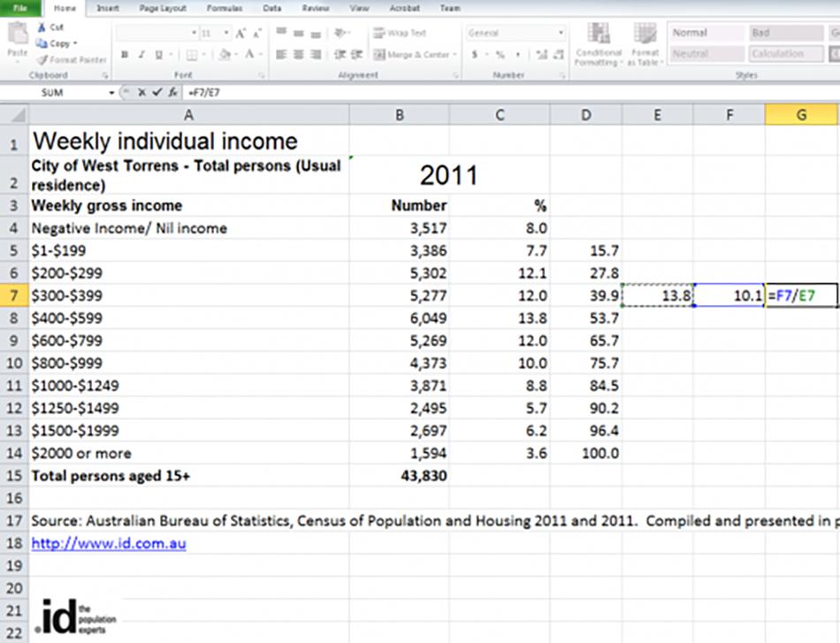This screenshot has width=840, height=643.
Task: Set bottom vertical alignment
Action: click(316, 34)
